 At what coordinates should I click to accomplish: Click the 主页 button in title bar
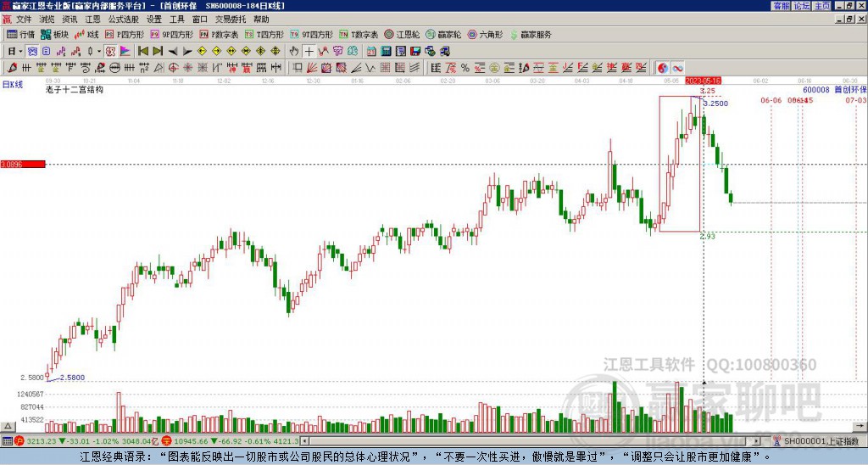point(821,6)
